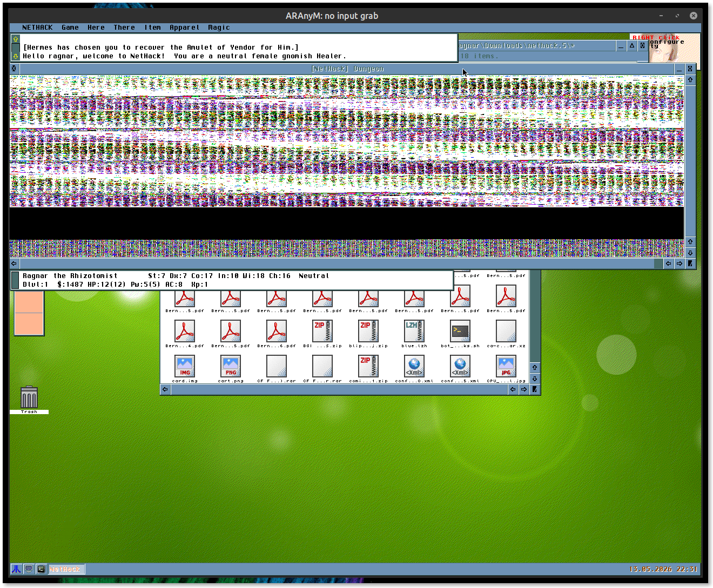Open the Apparel menu
Image resolution: width=713 pixels, height=588 pixels.
coord(185,28)
